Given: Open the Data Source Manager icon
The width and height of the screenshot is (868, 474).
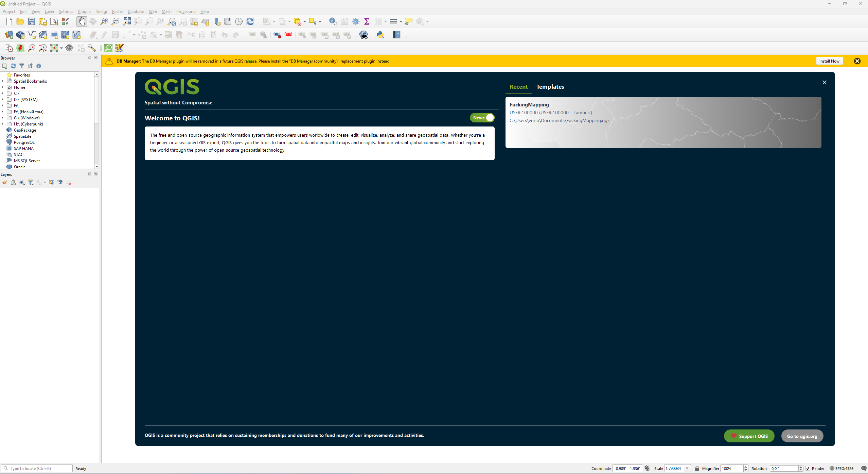Looking at the screenshot, I should tap(9, 35).
